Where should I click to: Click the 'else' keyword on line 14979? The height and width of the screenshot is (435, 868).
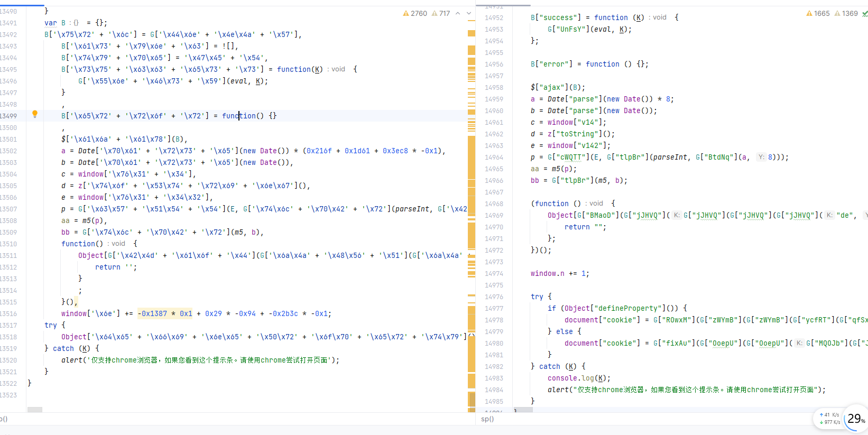tap(564, 331)
